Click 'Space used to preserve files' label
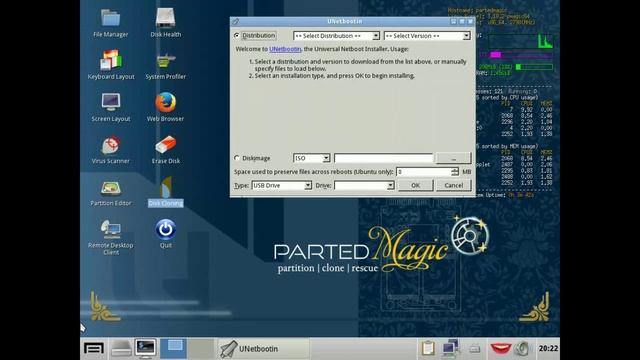Viewport: 640px width, 360px height. pyautogui.click(x=313, y=172)
